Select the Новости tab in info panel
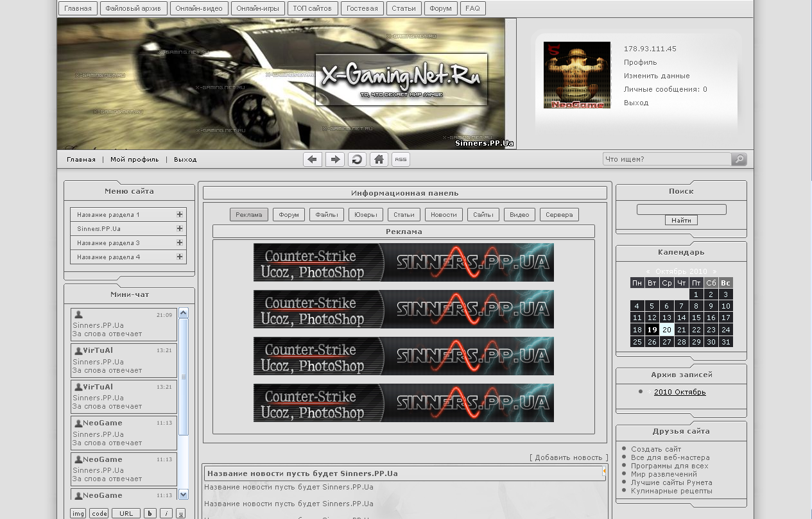Image resolution: width=812 pixels, height=519 pixels. 444,215
